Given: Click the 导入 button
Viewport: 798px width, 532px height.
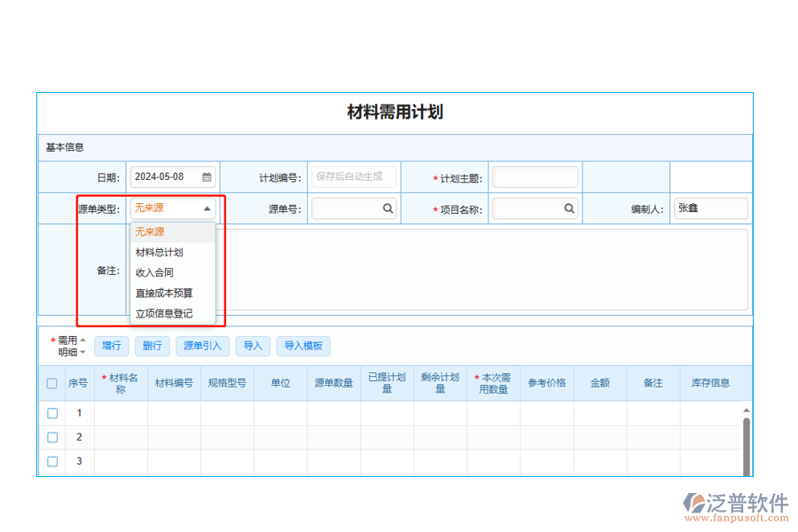Looking at the screenshot, I should coord(252,346).
